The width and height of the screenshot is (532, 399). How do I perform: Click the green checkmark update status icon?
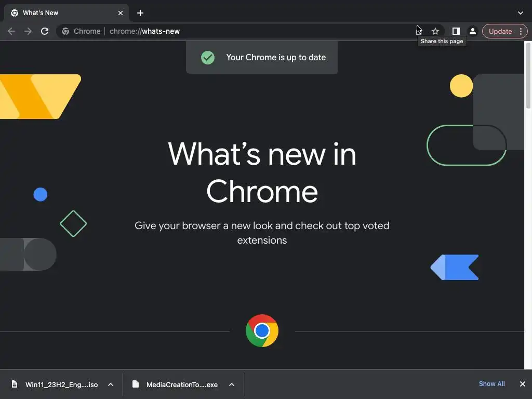coord(208,57)
